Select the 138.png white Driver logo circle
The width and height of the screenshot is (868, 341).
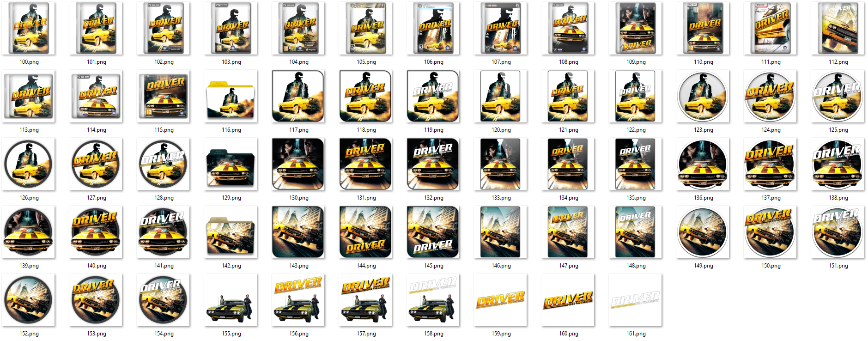coord(838,164)
